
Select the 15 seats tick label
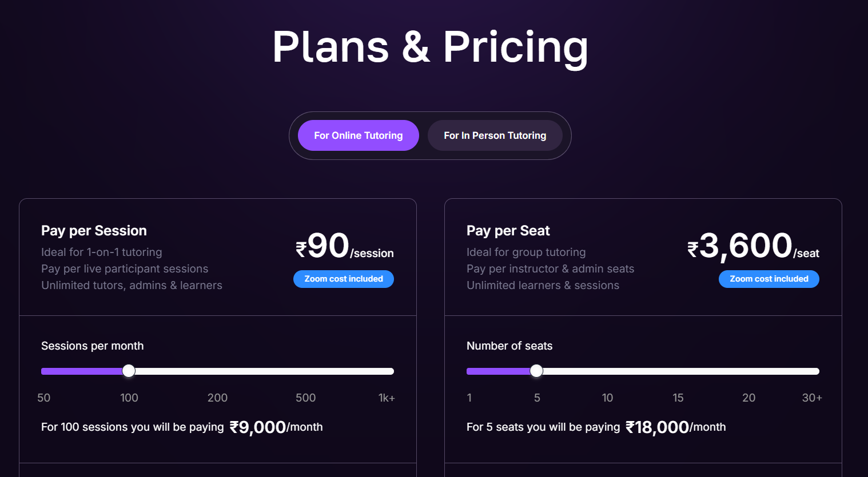[x=678, y=398]
